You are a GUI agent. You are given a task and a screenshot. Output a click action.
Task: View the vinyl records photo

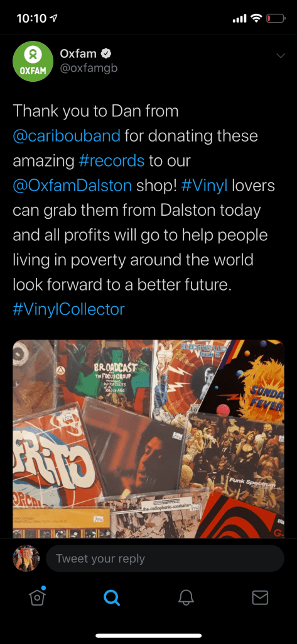point(148,438)
